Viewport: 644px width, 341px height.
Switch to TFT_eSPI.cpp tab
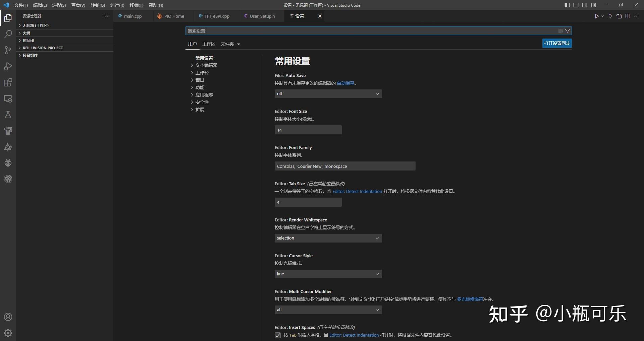click(217, 16)
